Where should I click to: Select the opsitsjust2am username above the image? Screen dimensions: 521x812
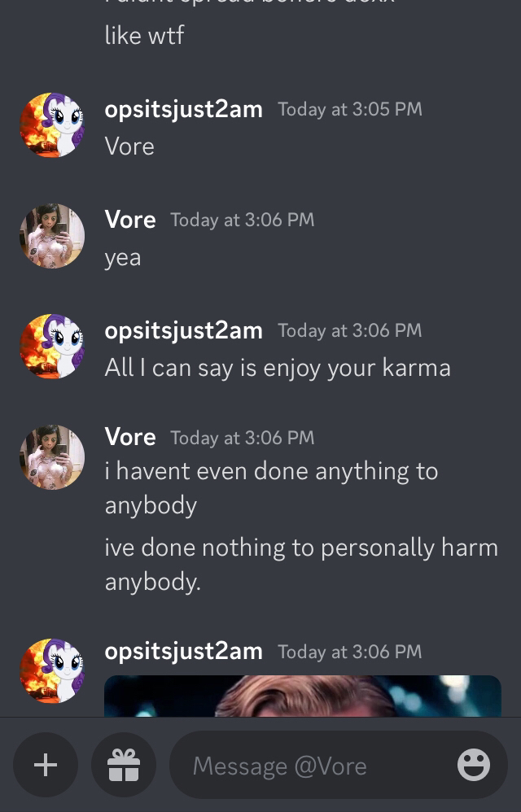tap(183, 652)
